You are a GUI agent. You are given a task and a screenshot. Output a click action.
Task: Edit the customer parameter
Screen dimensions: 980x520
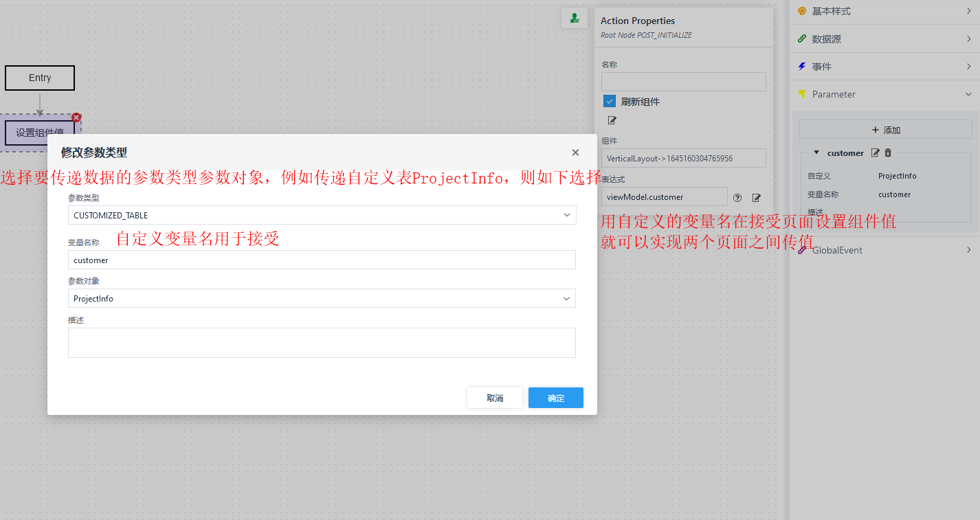[876, 153]
